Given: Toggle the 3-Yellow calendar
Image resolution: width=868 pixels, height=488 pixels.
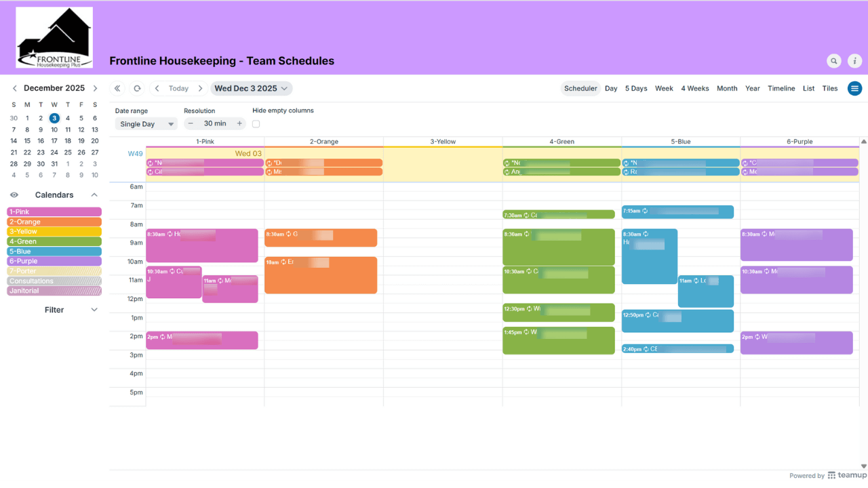Looking at the screenshot, I should tap(54, 232).
